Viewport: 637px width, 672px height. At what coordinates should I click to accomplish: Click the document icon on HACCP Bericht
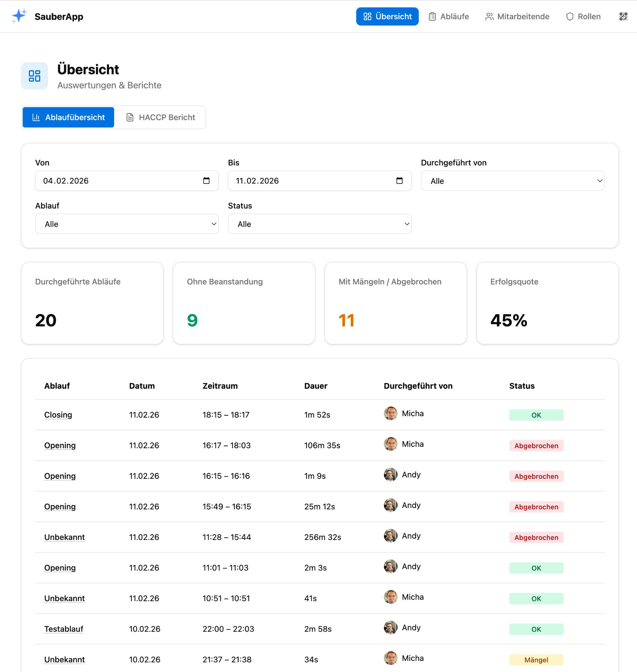(130, 117)
